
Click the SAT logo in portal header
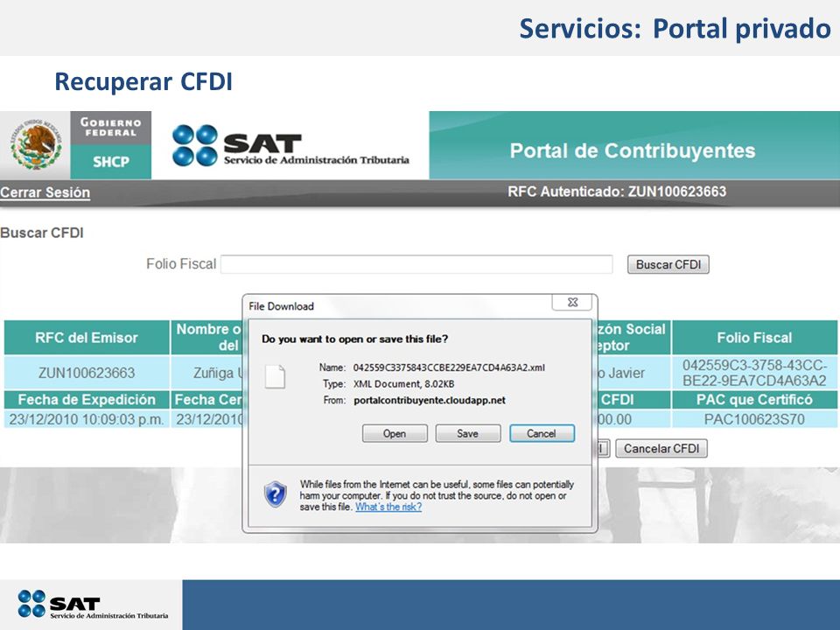pos(290,145)
